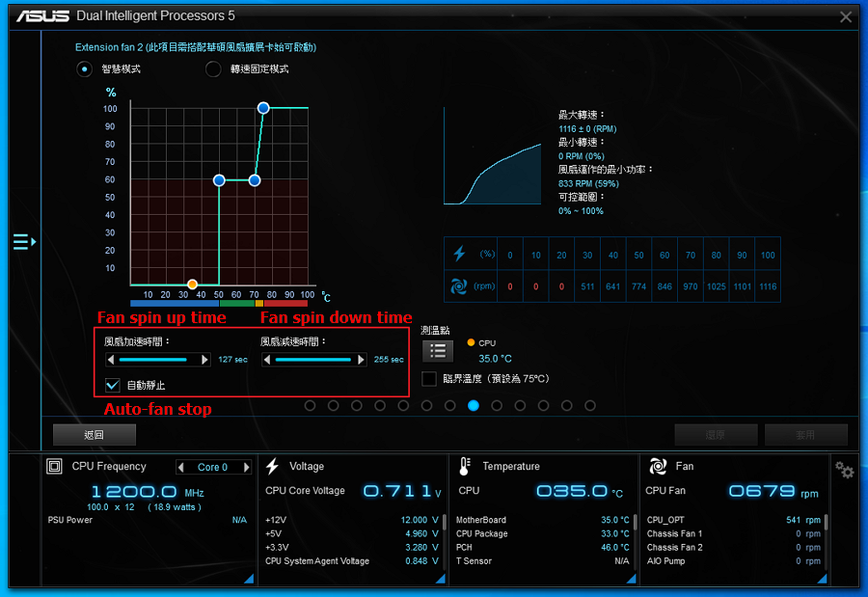This screenshot has height=597, width=868.
Task: Click the fan speed curve graph thumbnail
Action: (x=493, y=156)
